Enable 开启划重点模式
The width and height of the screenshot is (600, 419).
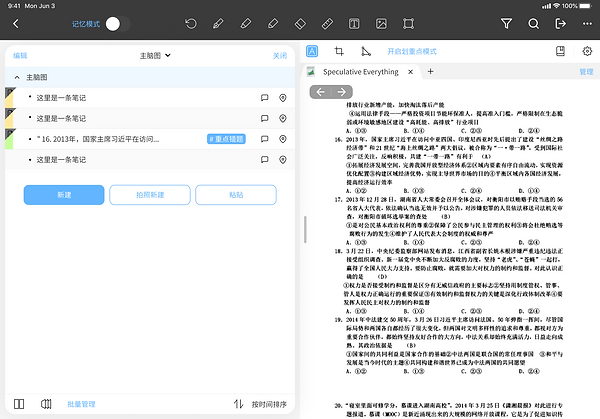[x=412, y=51]
